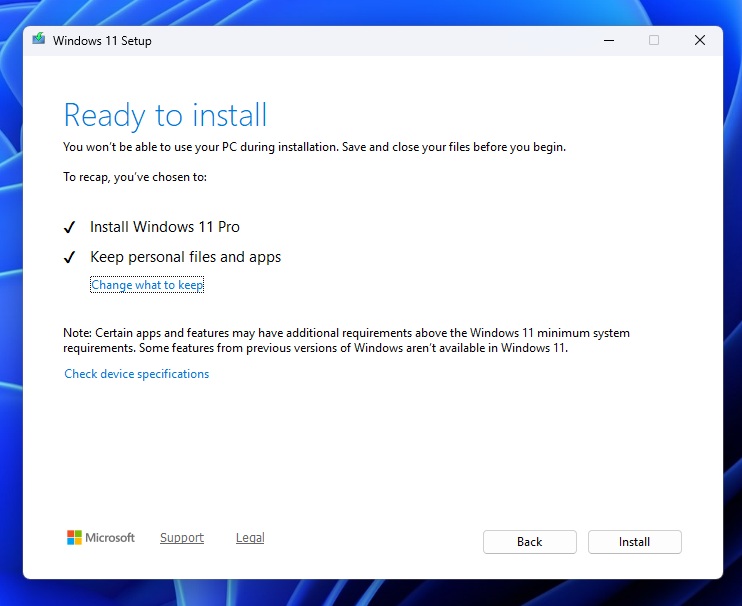Viewport: 742px width, 606px height.
Task: Click the 'Ready to install' heading
Action: pyautogui.click(x=165, y=115)
